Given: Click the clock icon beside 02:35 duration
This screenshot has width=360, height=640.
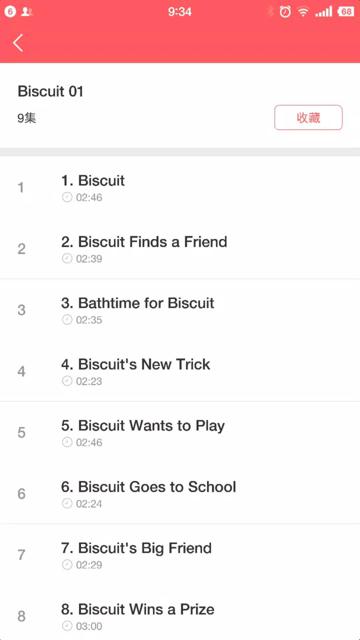Looking at the screenshot, I should (67, 320).
